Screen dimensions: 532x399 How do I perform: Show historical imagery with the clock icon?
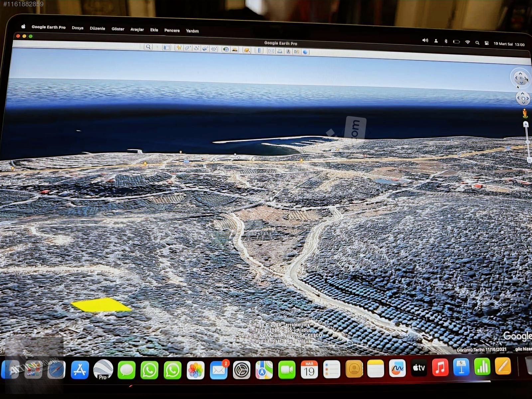(x=226, y=49)
